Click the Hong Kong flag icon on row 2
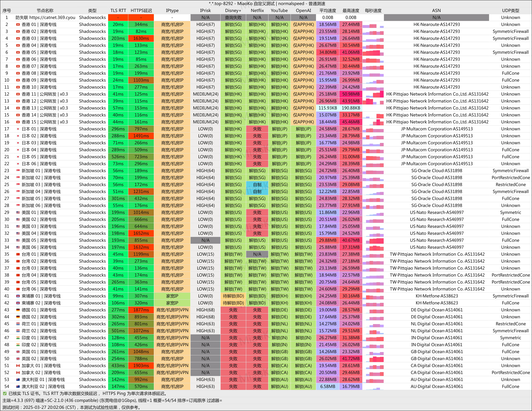This screenshot has width=532, height=411. click(x=18, y=25)
